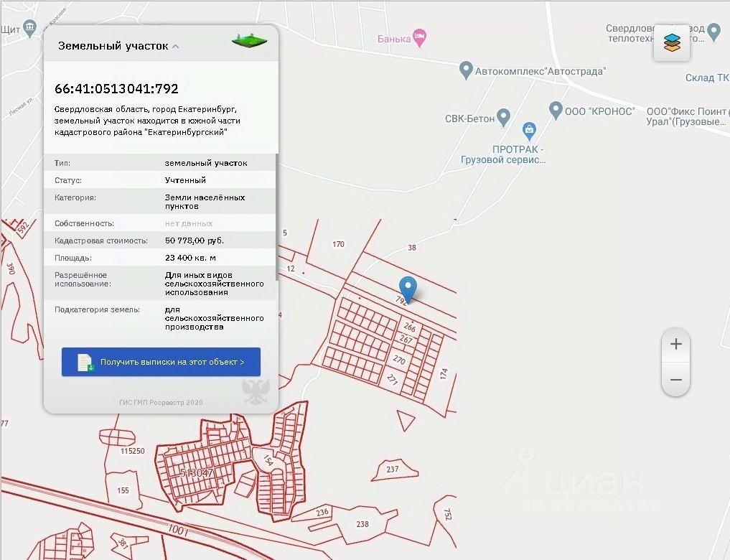Image resolution: width=730 pixels, height=560 pixels.
Task: Click the cadastral value 50 778,00 руб.
Action: (x=194, y=241)
